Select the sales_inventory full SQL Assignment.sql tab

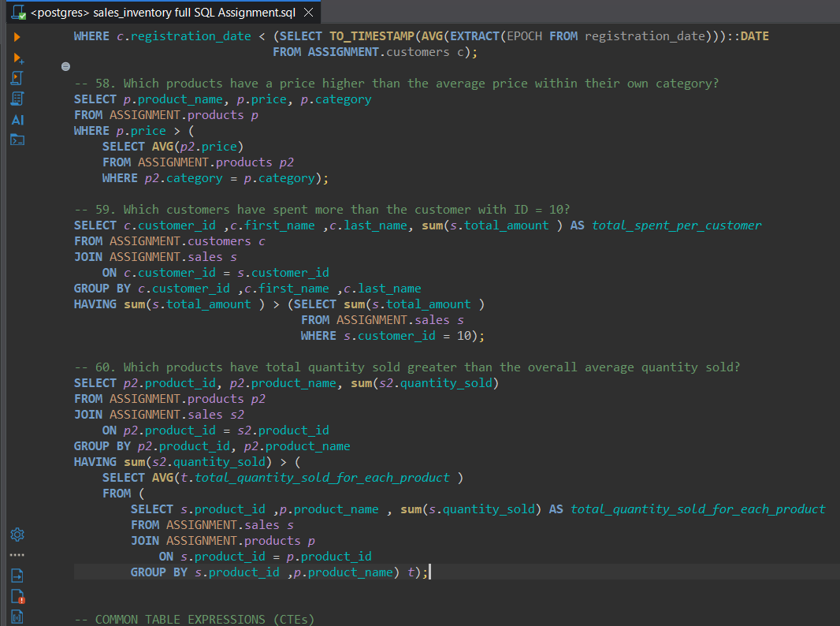click(x=163, y=13)
